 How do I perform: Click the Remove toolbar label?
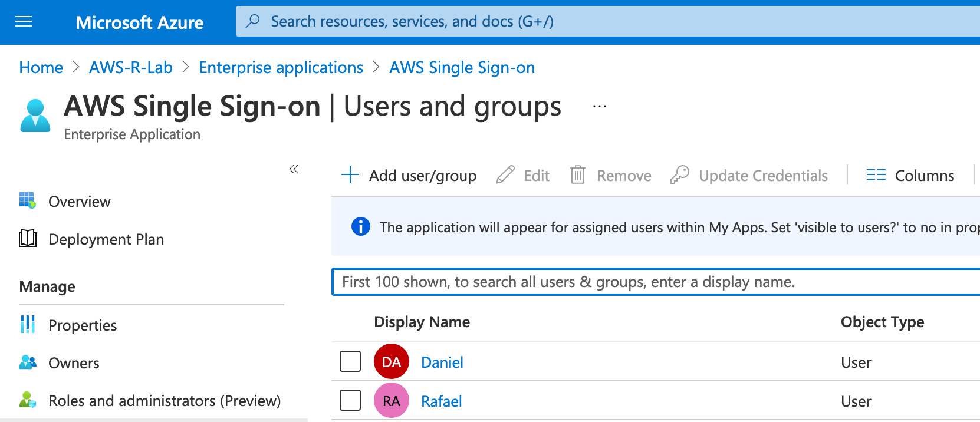coord(624,175)
